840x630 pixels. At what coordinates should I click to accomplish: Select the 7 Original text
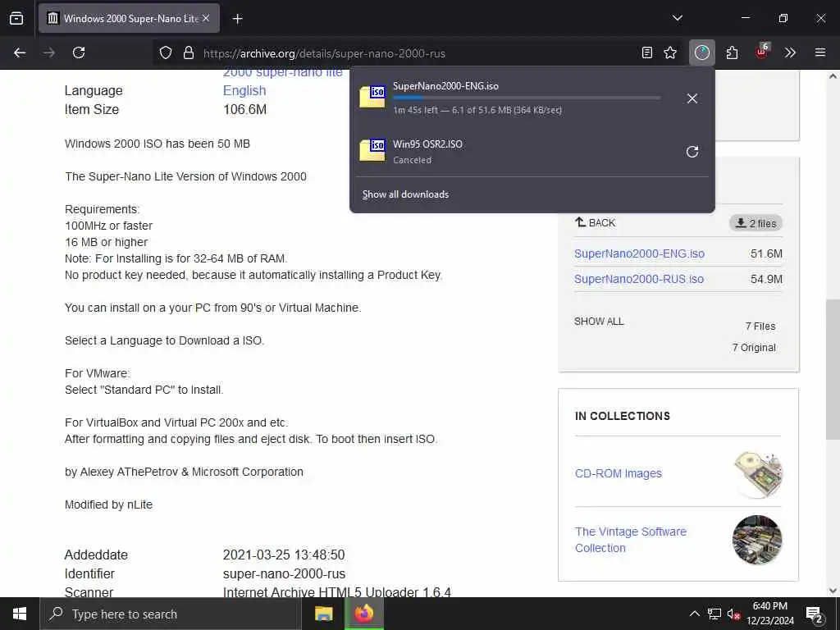coord(754,348)
